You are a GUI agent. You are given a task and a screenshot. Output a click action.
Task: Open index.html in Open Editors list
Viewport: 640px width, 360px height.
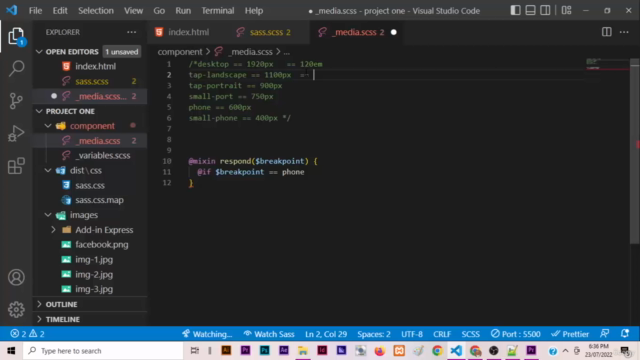click(90, 67)
